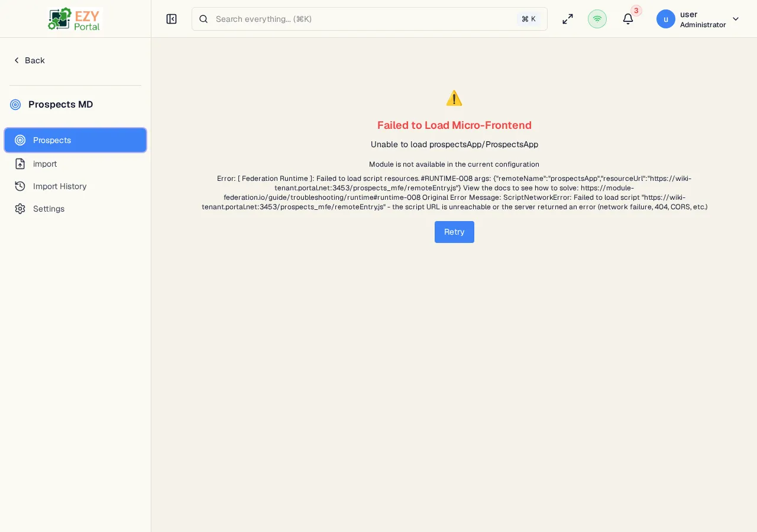Click the EZY Portal logo

[75, 19]
